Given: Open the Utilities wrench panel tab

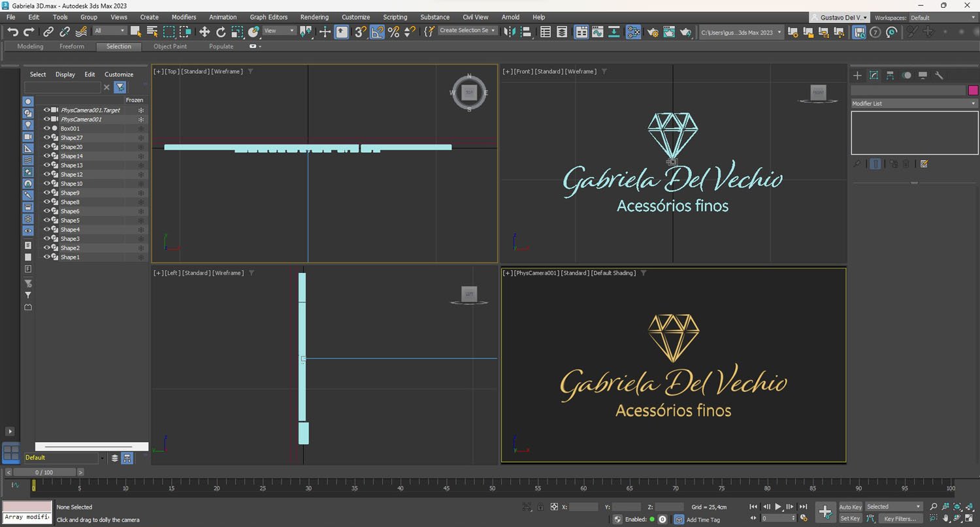Looking at the screenshot, I should (939, 75).
